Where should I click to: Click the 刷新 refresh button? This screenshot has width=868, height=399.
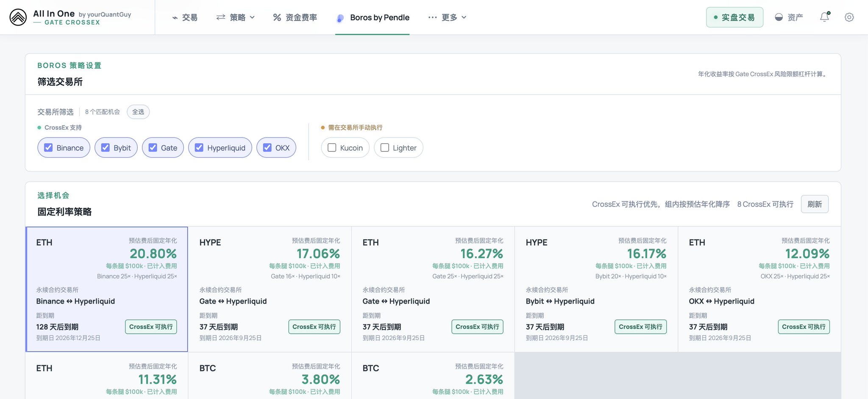coord(815,204)
